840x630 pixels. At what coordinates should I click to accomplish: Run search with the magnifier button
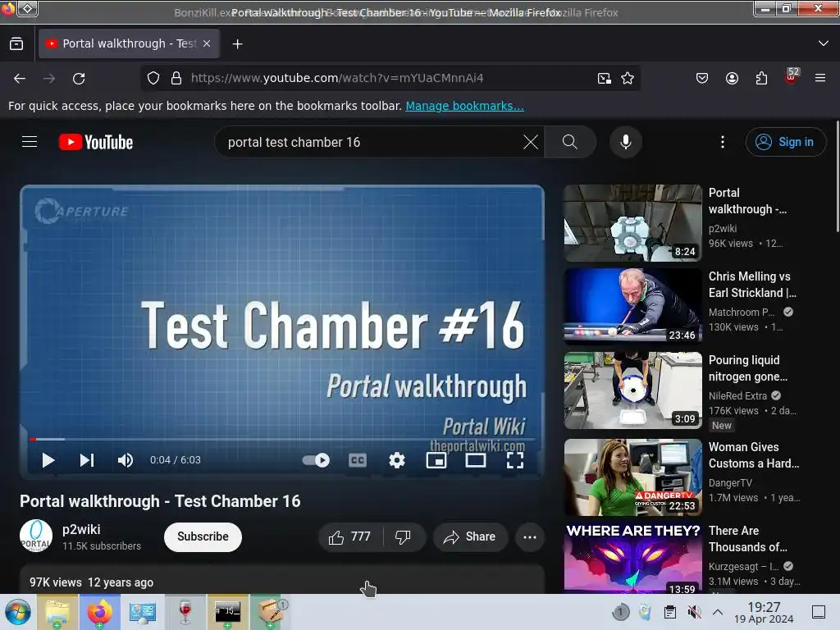[x=570, y=142]
